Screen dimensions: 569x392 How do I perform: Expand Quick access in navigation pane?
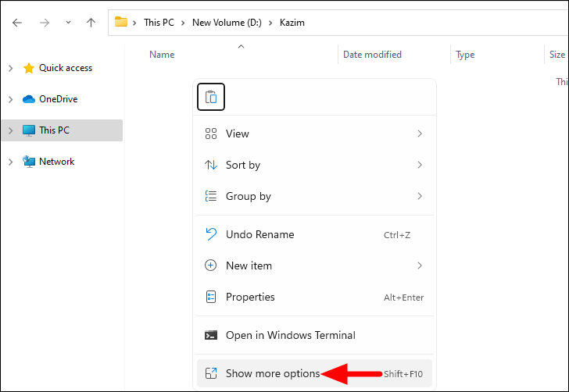10,68
